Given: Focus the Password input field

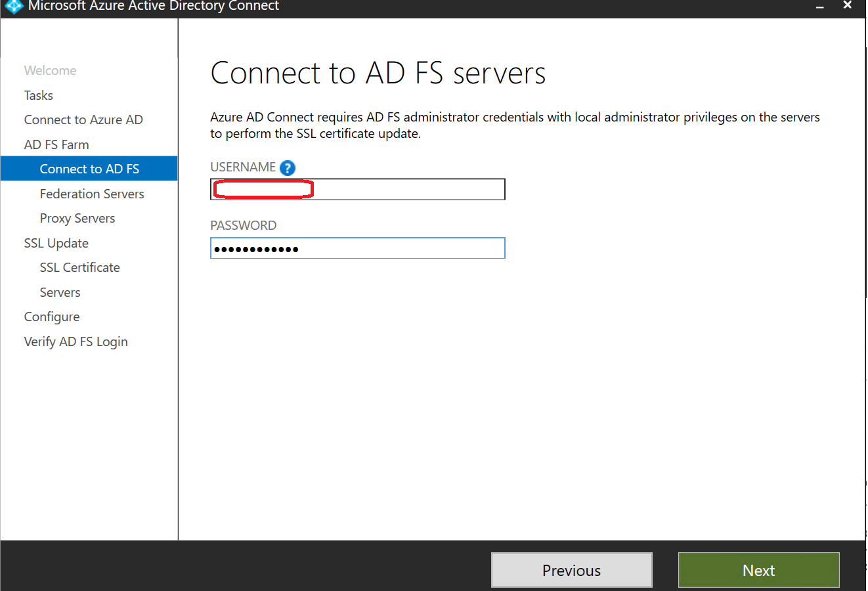Looking at the screenshot, I should (x=358, y=248).
